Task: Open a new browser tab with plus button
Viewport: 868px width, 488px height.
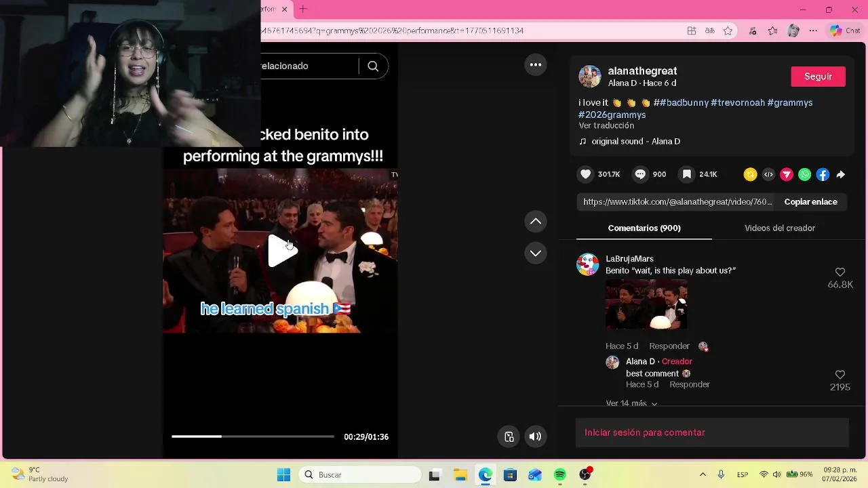Action: [x=303, y=9]
